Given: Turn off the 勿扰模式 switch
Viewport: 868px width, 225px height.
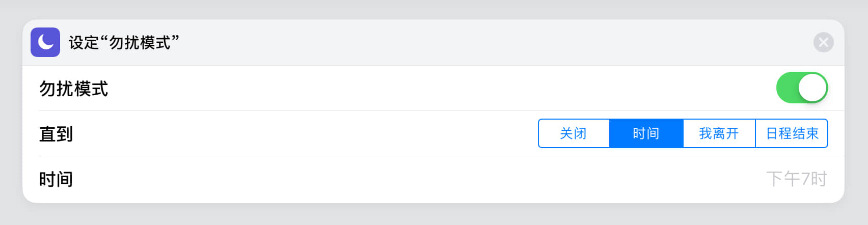Looking at the screenshot, I should [x=802, y=88].
